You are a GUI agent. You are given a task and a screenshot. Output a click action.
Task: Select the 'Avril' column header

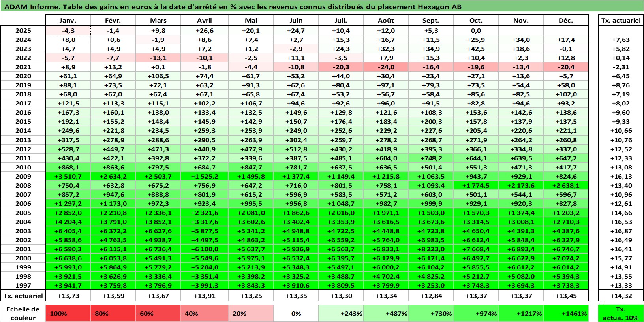[x=204, y=21]
